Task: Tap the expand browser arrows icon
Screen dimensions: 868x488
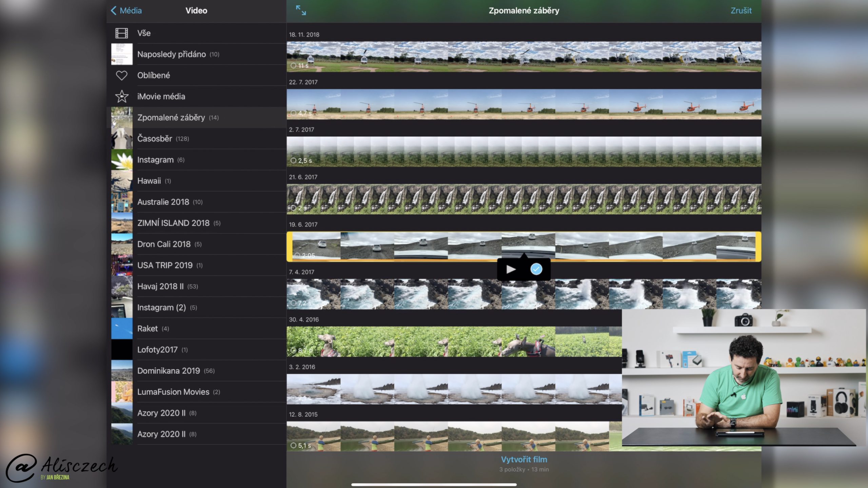Action: pyautogui.click(x=301, y=10)
